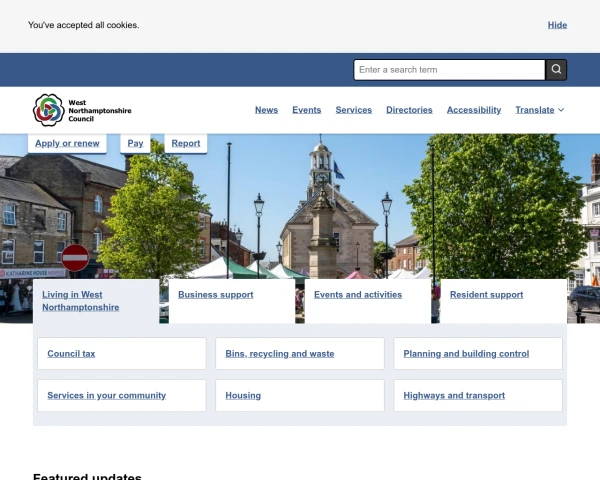Open the News menu item

266,110
